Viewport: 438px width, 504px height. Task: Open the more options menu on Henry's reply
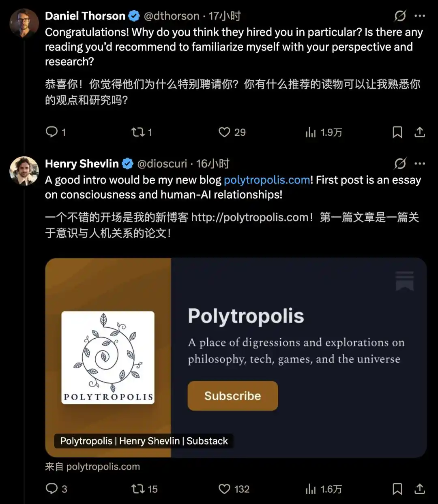pyautogui.click(x=420, y=163)
